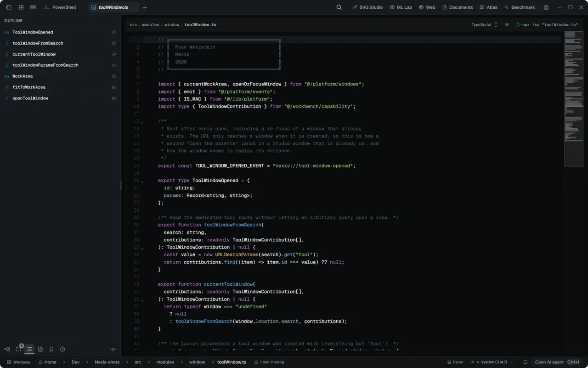Add a new tab with plus icon
This screenshot has width=588, height=368.
145,7
